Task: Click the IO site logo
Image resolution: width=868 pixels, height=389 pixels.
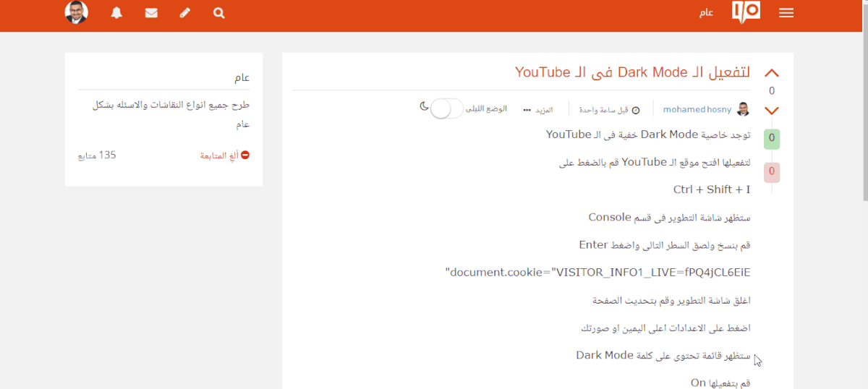Action: point(746,12)
